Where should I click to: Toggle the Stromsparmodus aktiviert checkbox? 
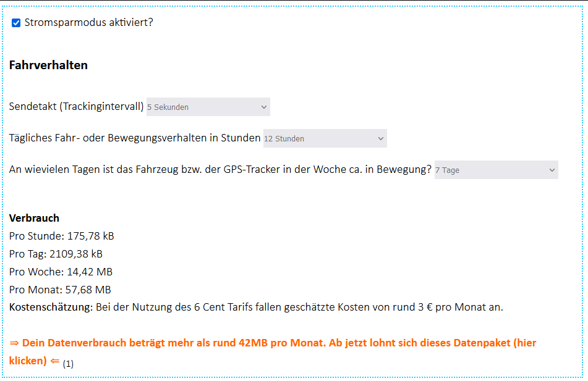(x=16, y=23)
